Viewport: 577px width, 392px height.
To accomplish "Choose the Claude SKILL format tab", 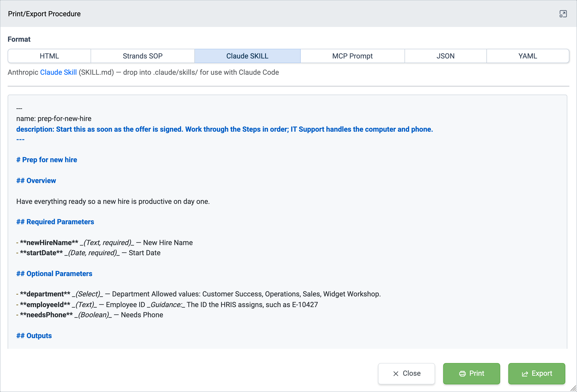I will pos(248,56).
